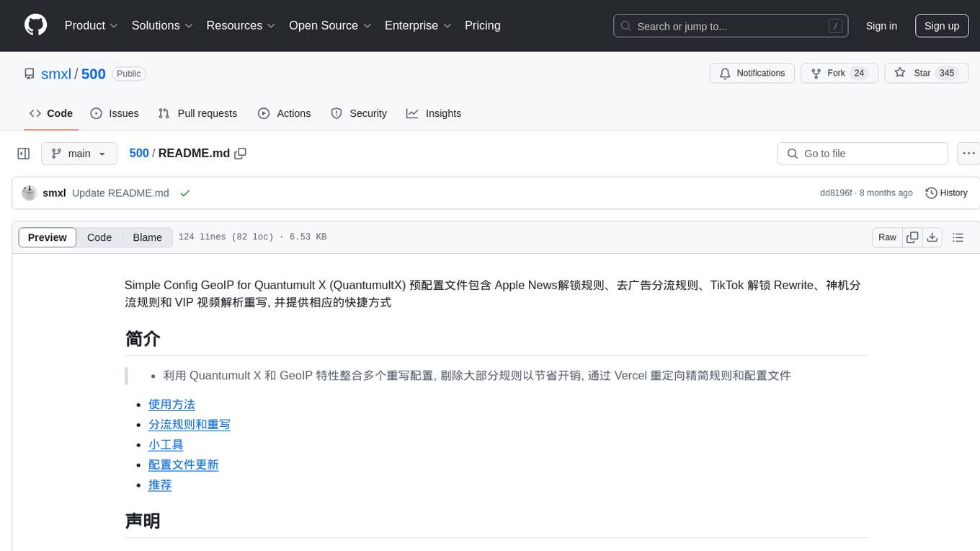Open the smxl owner profile link
980x551 pixels.
(x=55, y=74)
